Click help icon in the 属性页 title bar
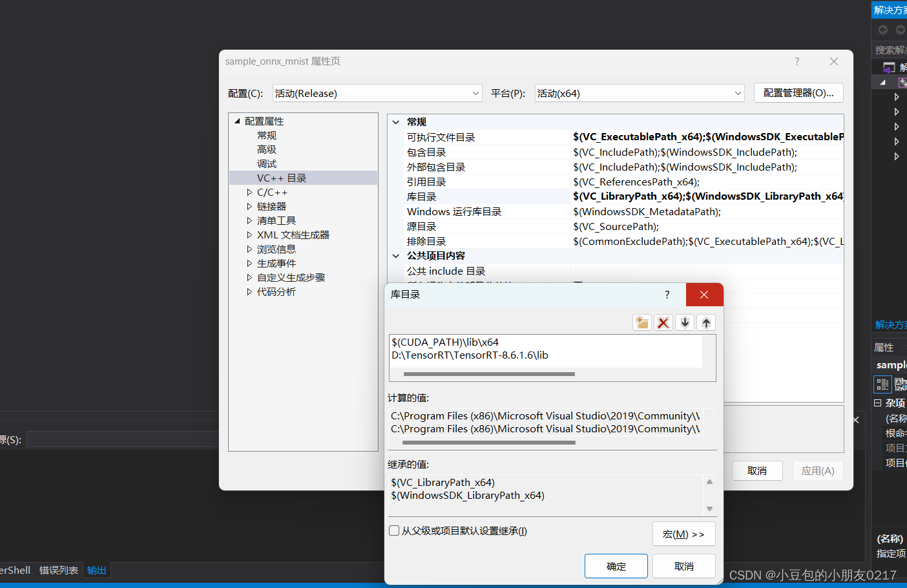The width and height of the screenshot is (907, 588). (797, 61)
